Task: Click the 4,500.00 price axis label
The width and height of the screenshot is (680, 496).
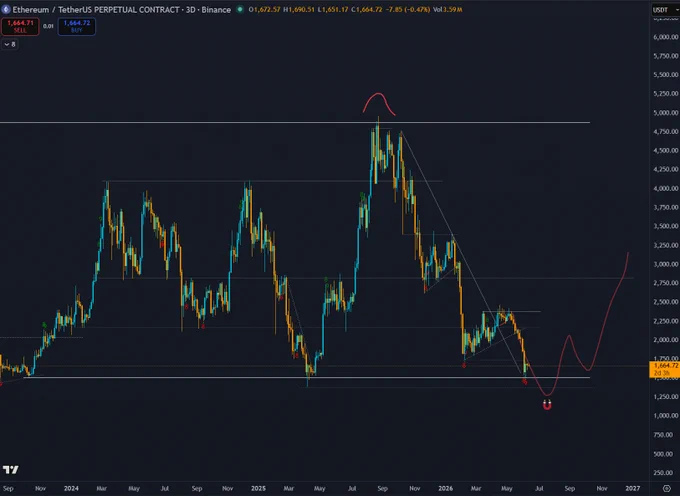Action: pos(666,150)
